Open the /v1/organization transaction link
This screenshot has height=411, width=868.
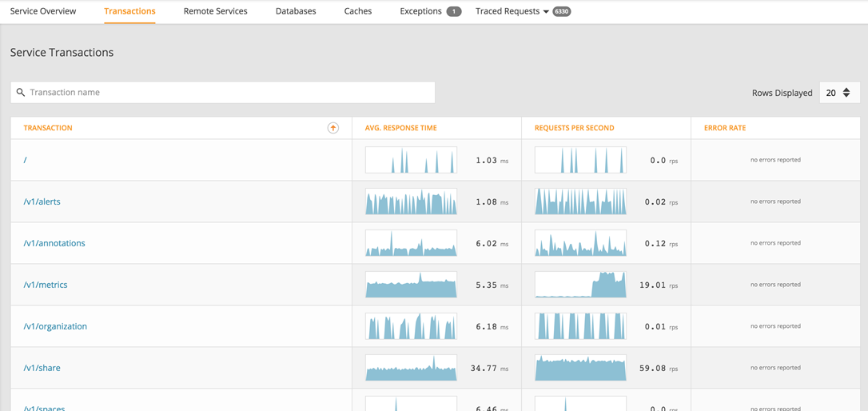[x=55, y=326]
